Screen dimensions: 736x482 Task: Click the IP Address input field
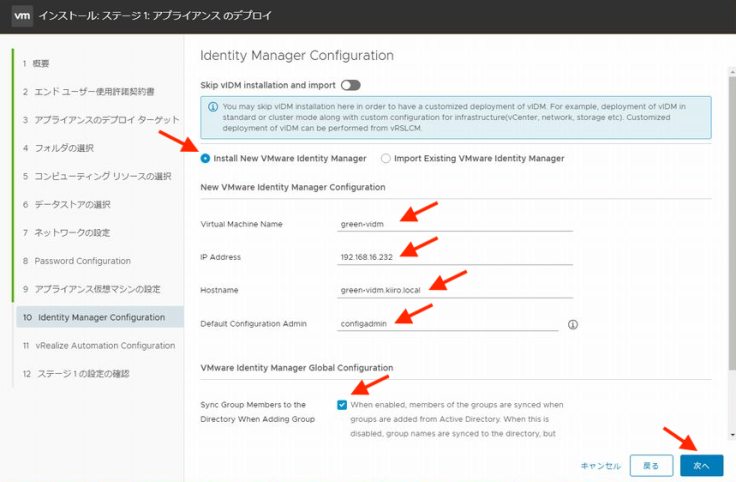[454, 257]
